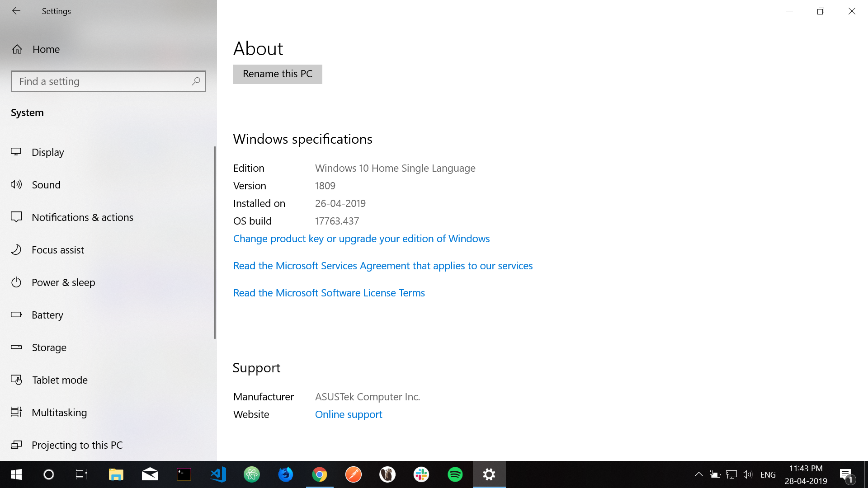Open Change product key or upgrade edition link
868x488 pixels.
click(x=361, y=239)
